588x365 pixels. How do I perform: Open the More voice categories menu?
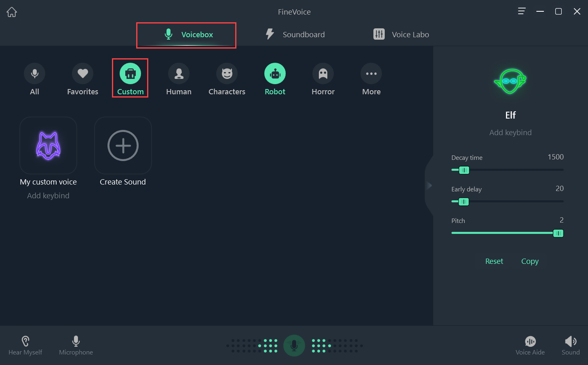(x=371, y=79)
